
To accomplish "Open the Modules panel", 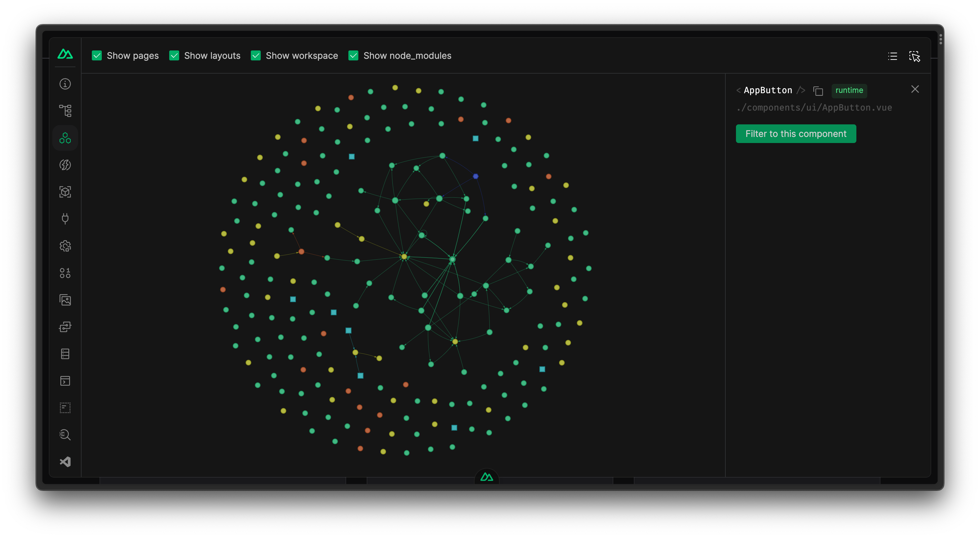I will coord(65,192).
